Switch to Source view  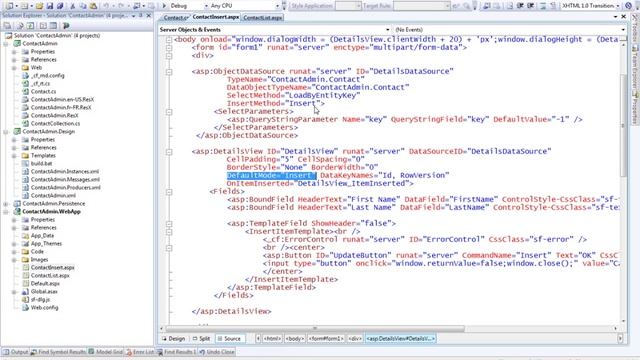point(229,339)
